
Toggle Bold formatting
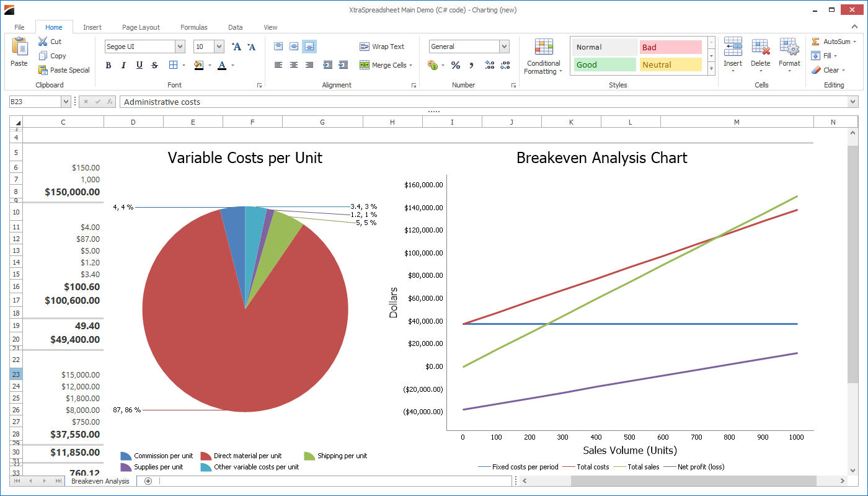(108, 65)
